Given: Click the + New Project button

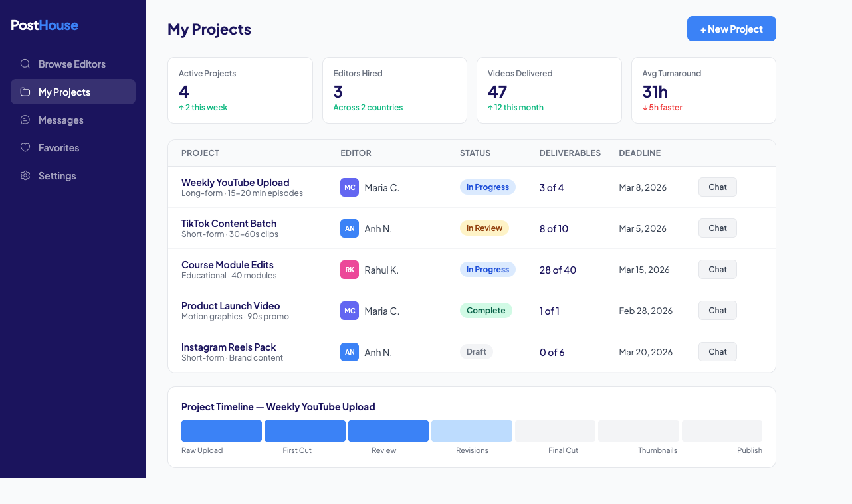Looking at the screenshot, I should (731, 29).
